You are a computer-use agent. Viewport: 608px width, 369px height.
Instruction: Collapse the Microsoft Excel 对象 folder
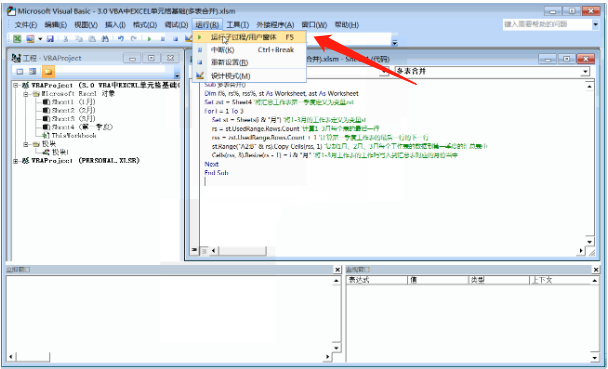tap(26, 94)
